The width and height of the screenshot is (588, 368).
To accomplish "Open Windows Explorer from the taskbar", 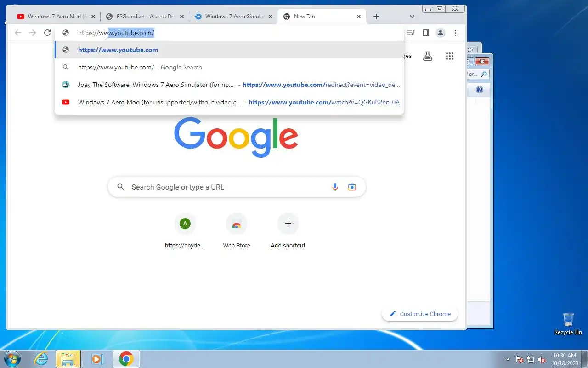I will 68,359.
